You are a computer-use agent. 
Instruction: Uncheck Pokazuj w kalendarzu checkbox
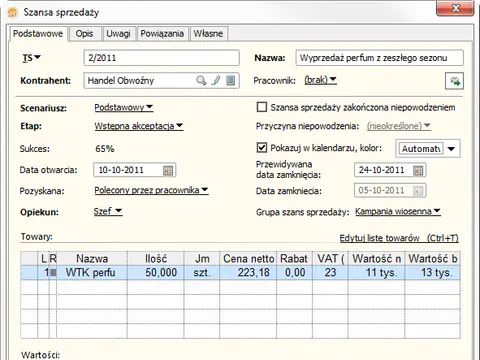click(262, 148)
